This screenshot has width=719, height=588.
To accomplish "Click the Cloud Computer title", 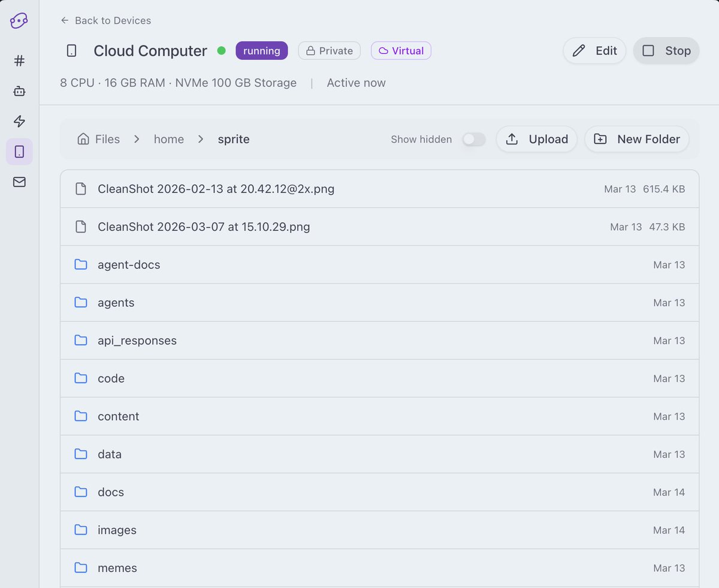I will (150, 51).
